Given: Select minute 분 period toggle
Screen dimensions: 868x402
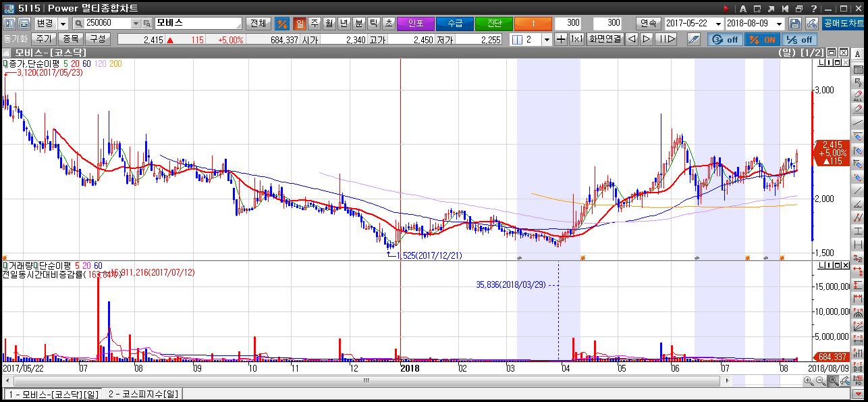Looking at the screenshot, I should pyautogui.click(x=359, y=23).
